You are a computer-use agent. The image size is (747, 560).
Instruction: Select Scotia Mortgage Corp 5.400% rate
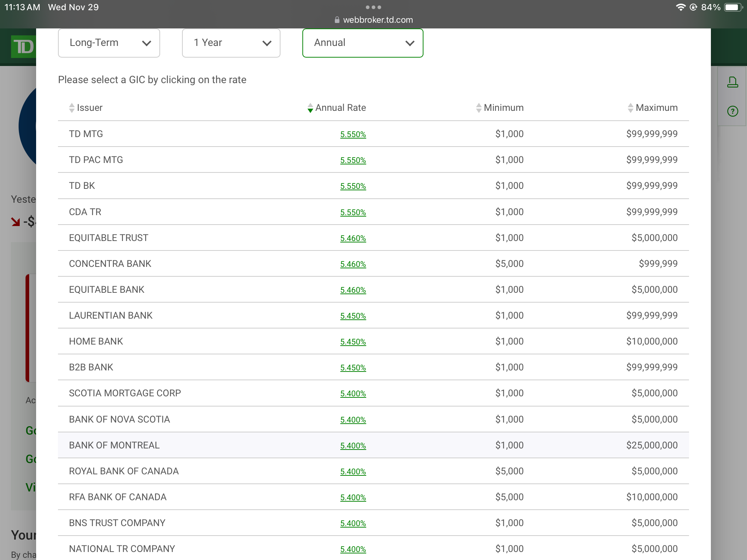[x=353, y=394]
